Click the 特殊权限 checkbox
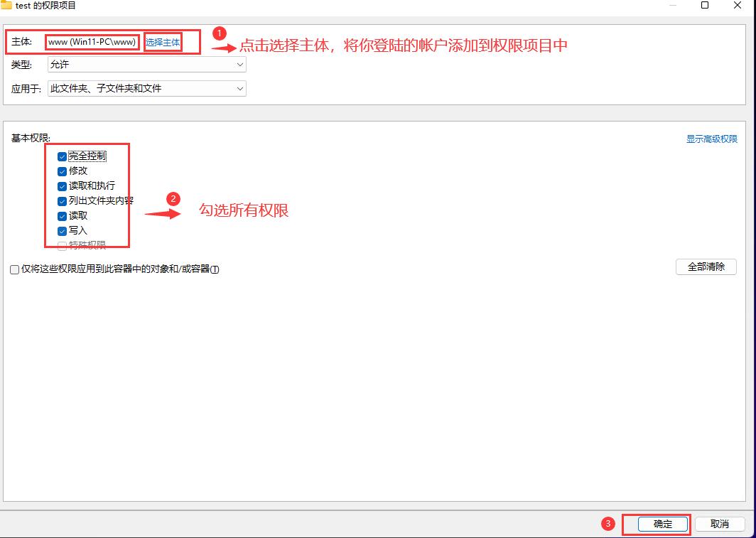 tap(63, 245)
